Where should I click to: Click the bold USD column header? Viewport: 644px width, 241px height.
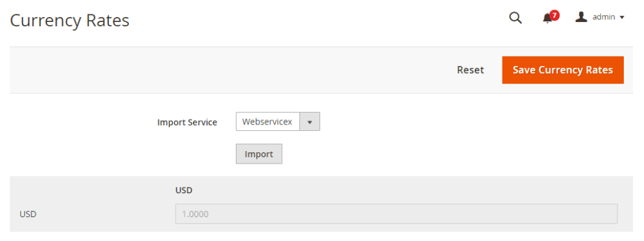pos(184,191)
